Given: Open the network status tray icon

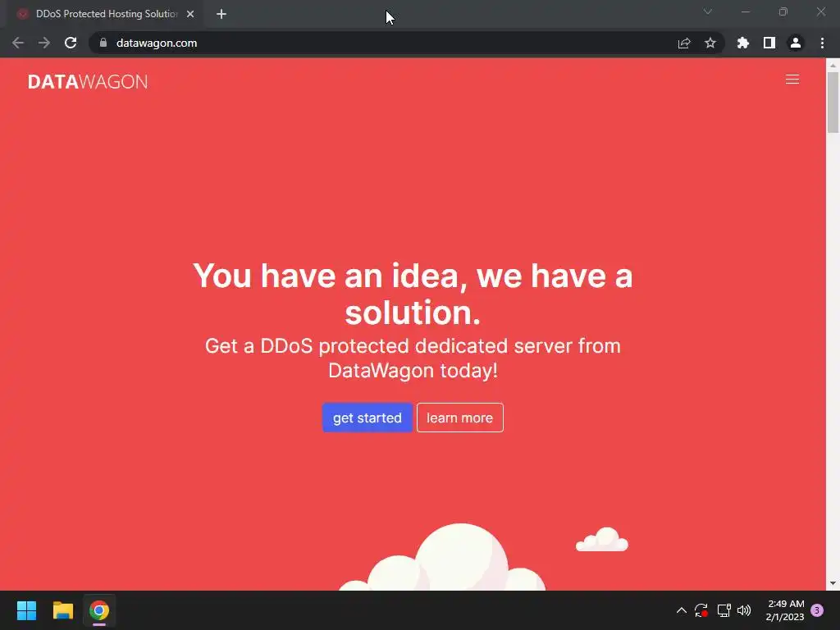Looking at the screenshot, I should (x=724, y=610).
